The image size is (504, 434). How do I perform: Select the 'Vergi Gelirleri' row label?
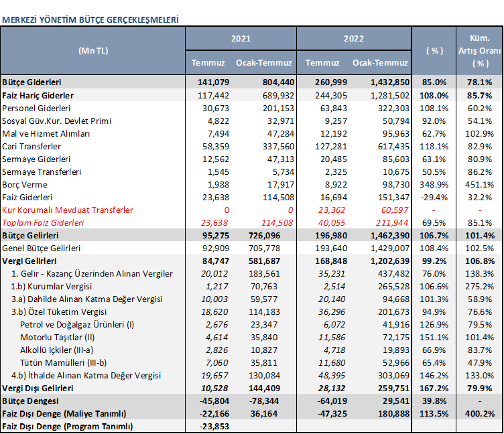click(x=29, y=261)
